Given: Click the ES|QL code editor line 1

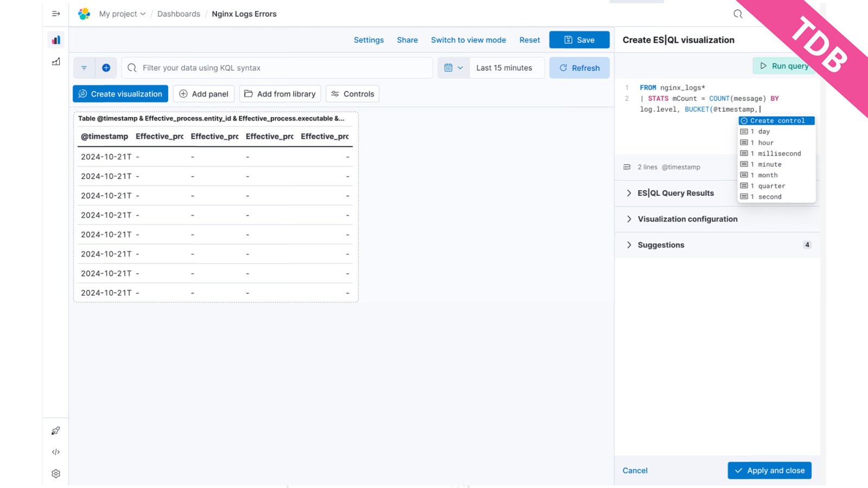Looking at the screenshot, I should coord(673,88).
